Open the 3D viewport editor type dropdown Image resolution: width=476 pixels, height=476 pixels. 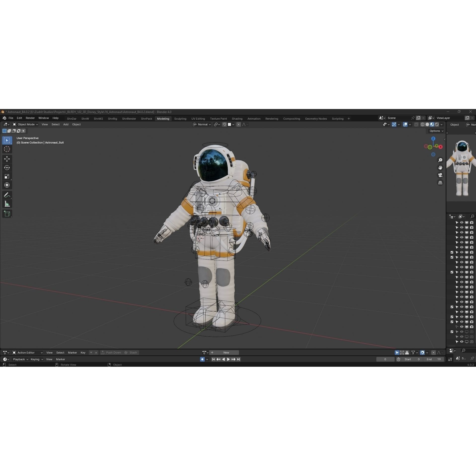[x=6, y=124]
